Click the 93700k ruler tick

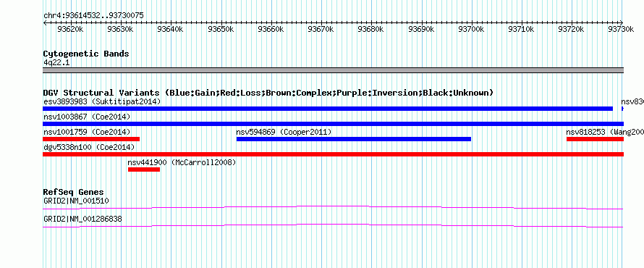tap(472, 29)
